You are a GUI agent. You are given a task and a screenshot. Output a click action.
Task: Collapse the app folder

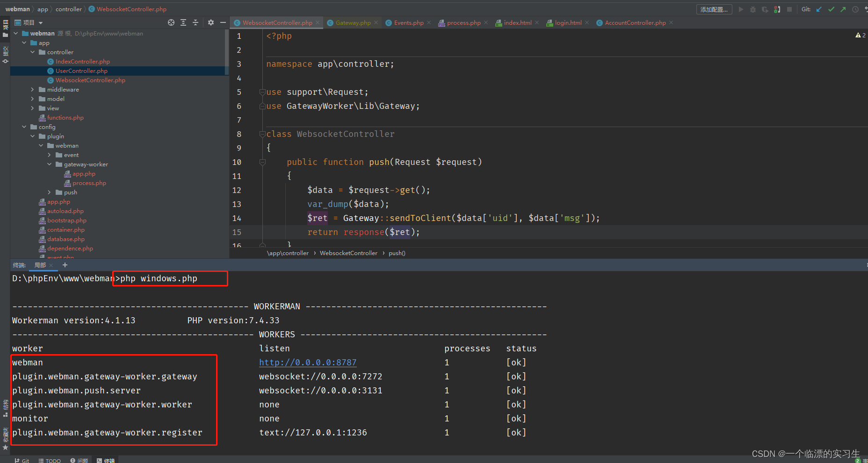24,43
